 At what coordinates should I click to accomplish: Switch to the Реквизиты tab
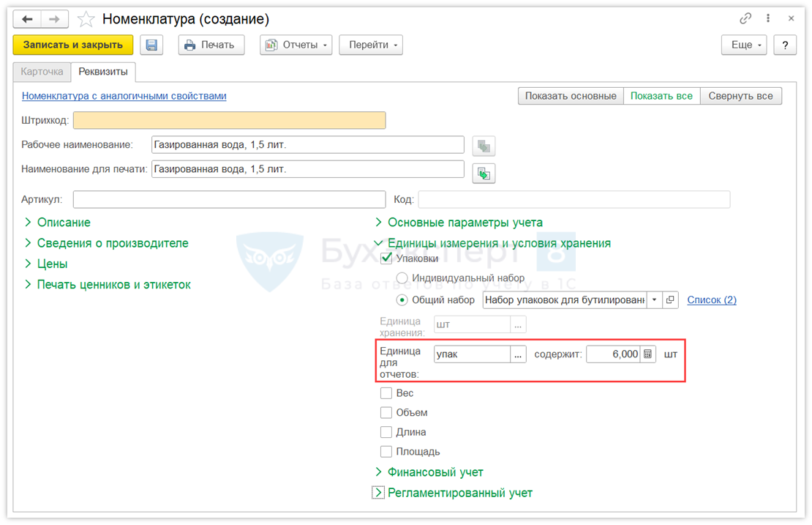(x=103, y=72)
